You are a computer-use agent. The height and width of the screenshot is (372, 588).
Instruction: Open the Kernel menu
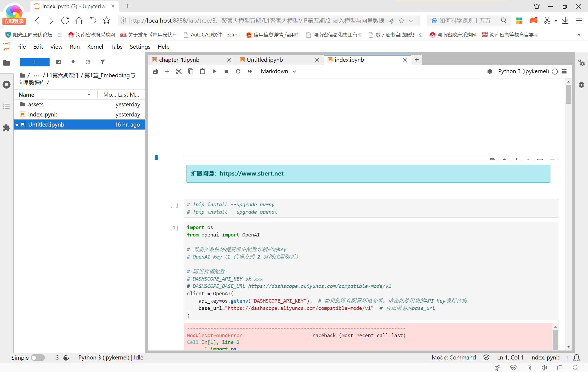click(x=95, y=47)
